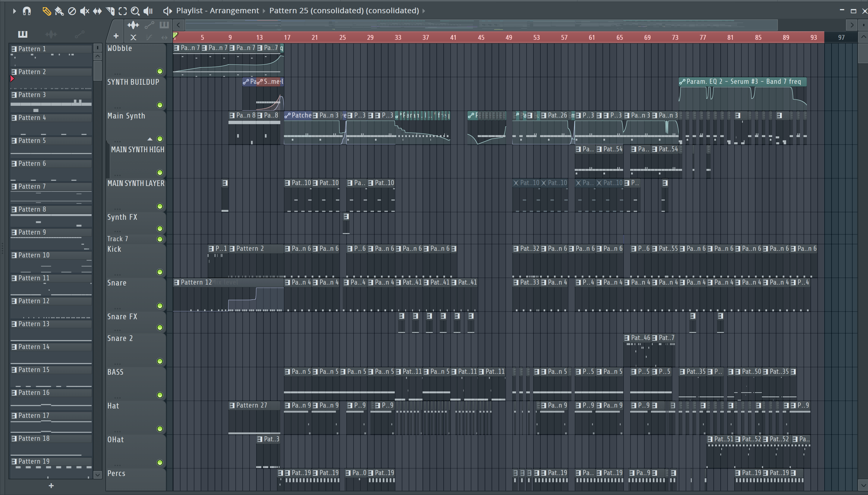Add a new pattern with bottom plus

pyautogui.click(x=51, y=485)
